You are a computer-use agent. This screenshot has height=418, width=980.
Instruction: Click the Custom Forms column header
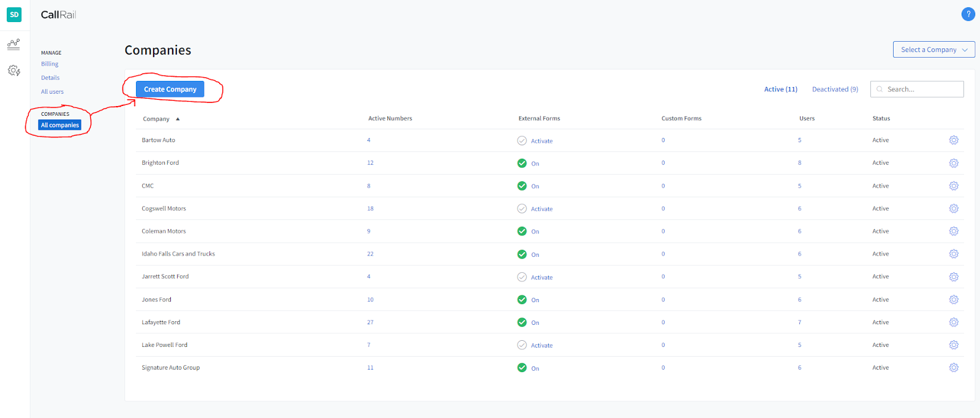pos(681,118)
